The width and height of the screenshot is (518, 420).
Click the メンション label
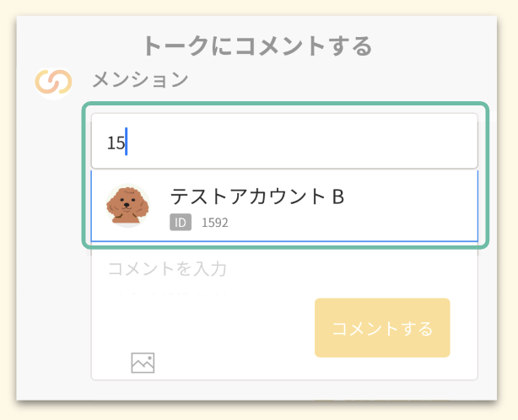(x=139, y=81)
